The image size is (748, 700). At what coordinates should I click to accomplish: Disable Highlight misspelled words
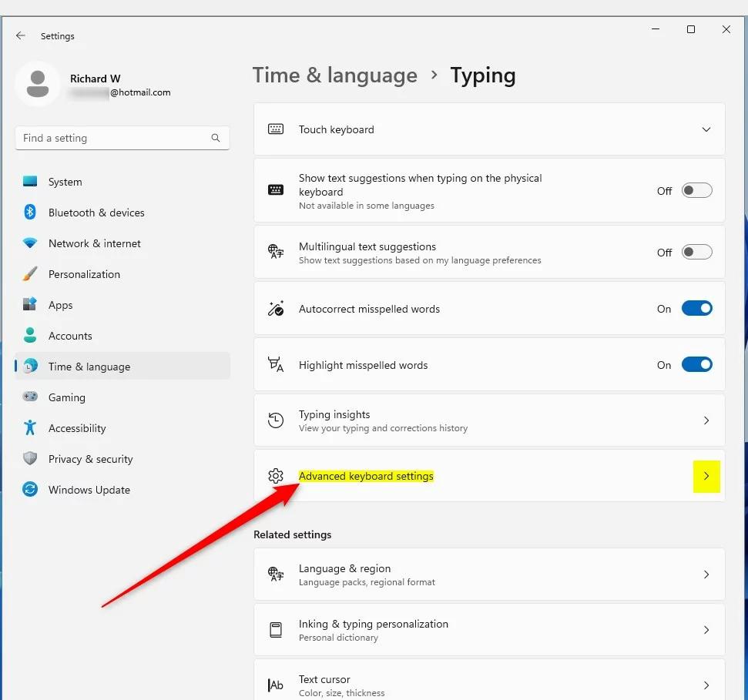tap(696, 365)
